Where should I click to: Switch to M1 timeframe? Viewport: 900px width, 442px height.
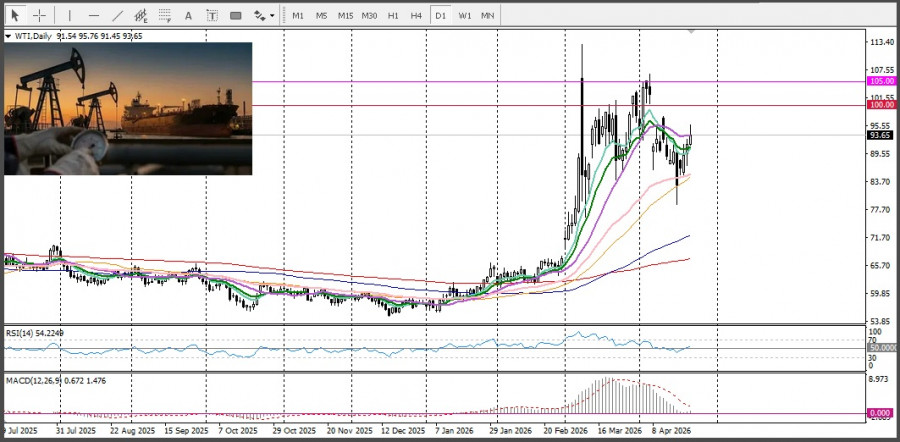(297, 15)
